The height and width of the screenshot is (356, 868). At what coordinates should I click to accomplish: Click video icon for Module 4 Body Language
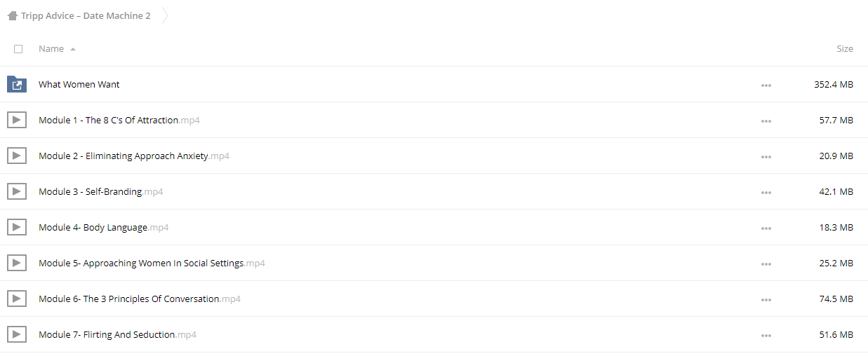coord(17,227)
